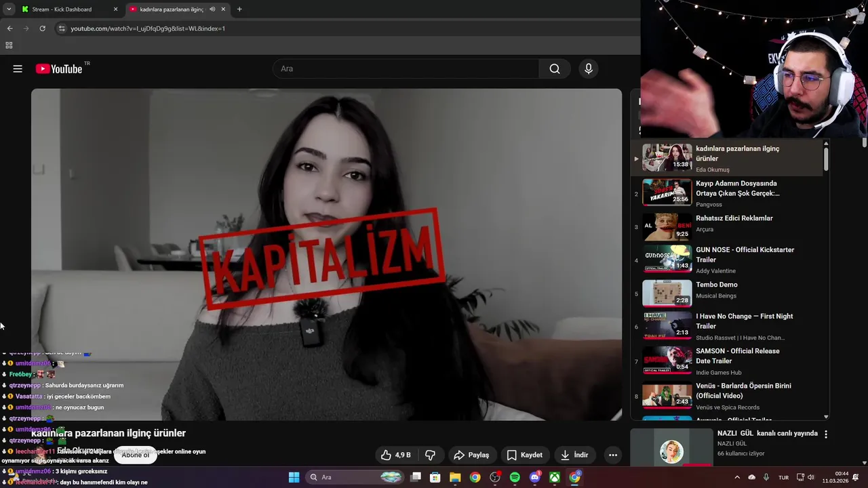The image size is (868, 488).
Task: Mute tab via speaker icon
Action: 212,9
